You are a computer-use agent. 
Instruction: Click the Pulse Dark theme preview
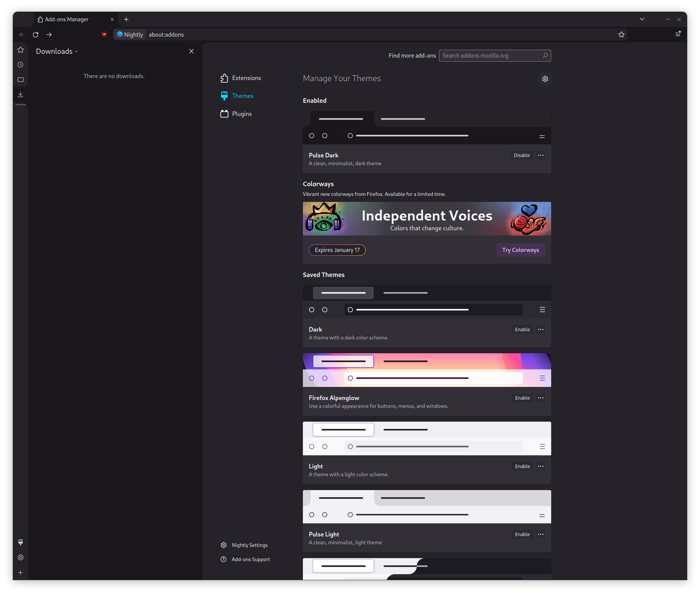click(427, 127)
